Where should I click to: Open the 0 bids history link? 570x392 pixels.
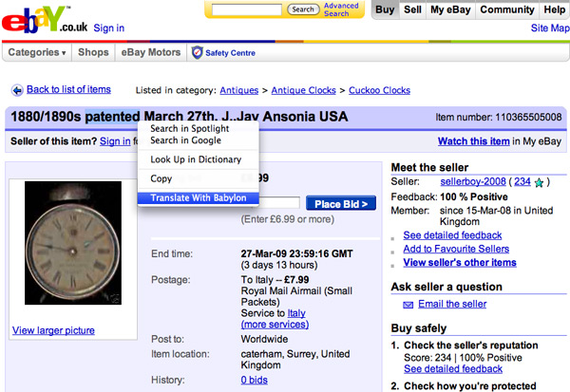click(x=254, y=380)
